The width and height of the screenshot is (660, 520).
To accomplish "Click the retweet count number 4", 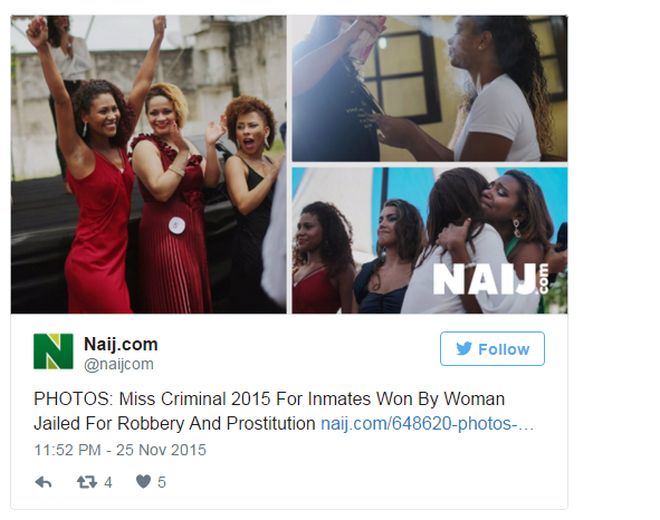I will click(x=108, y=482).
